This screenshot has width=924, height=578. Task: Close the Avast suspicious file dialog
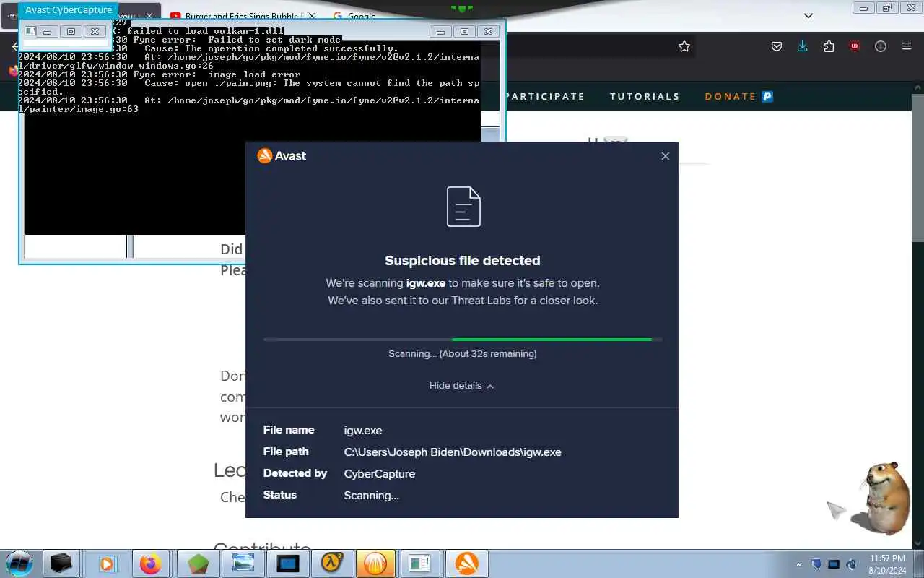tap(665, 156)
